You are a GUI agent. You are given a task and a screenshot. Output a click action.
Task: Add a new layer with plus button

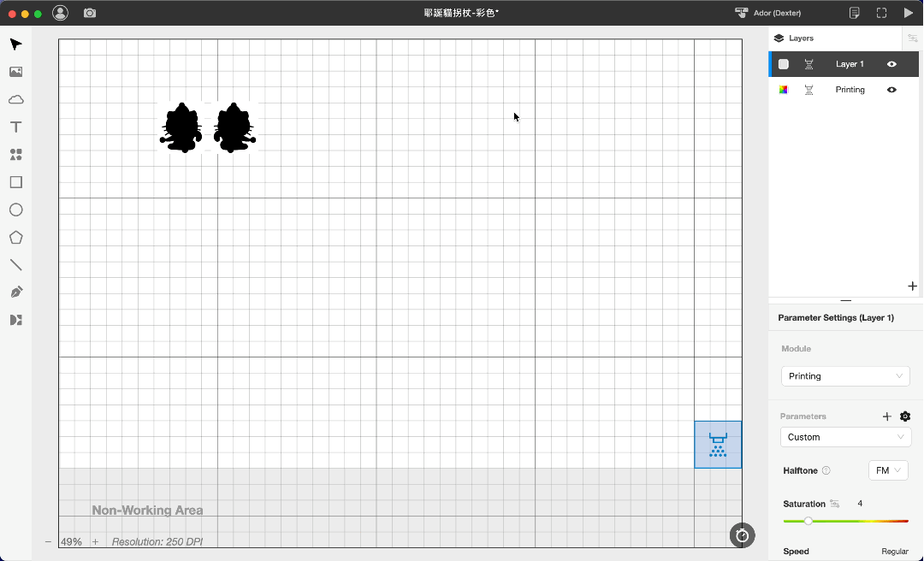click(912, 286)
